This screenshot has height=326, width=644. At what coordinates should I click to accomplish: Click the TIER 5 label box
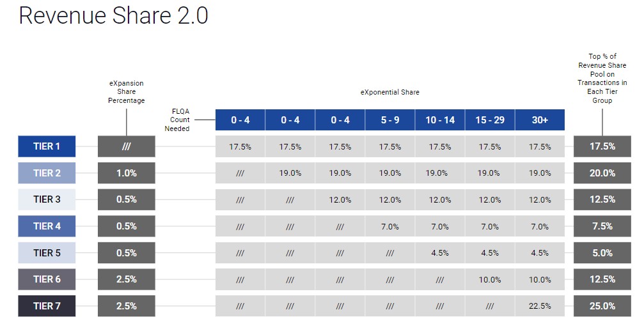click(47, 253)
